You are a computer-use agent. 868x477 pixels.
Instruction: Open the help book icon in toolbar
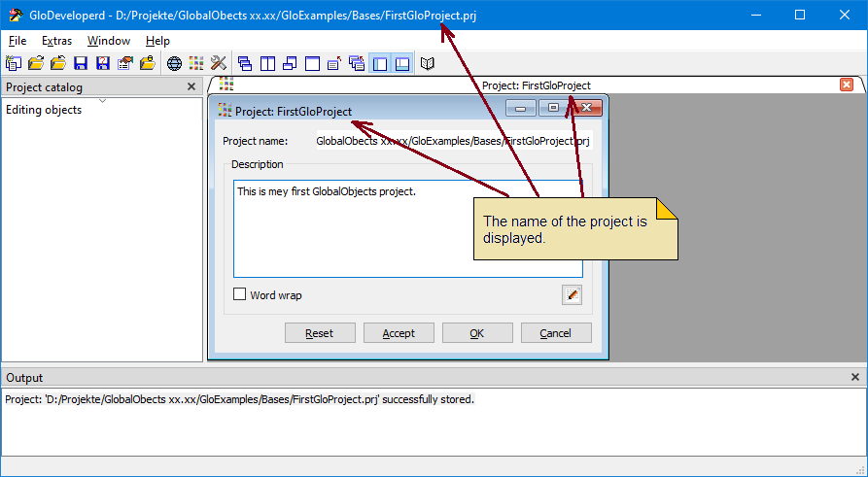[x=428, y=63]
